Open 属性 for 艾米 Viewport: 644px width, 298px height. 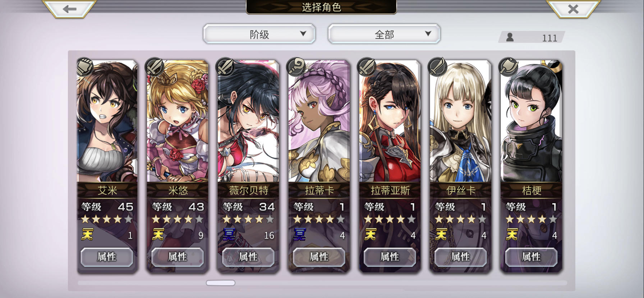coord(107,257)
